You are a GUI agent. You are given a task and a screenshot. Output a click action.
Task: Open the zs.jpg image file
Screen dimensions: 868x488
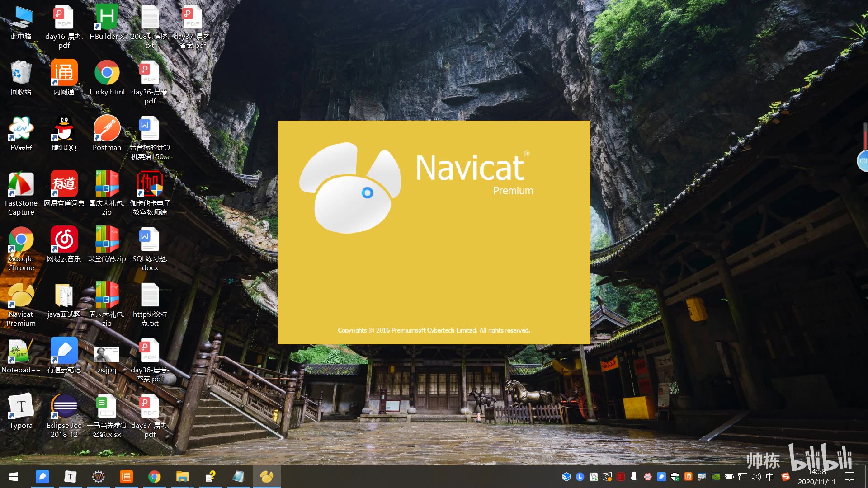click(107, 352)
